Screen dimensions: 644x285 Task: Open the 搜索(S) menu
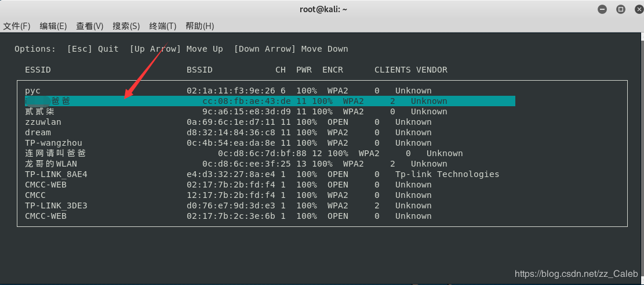pyautogui.click(x=126, y=26)
